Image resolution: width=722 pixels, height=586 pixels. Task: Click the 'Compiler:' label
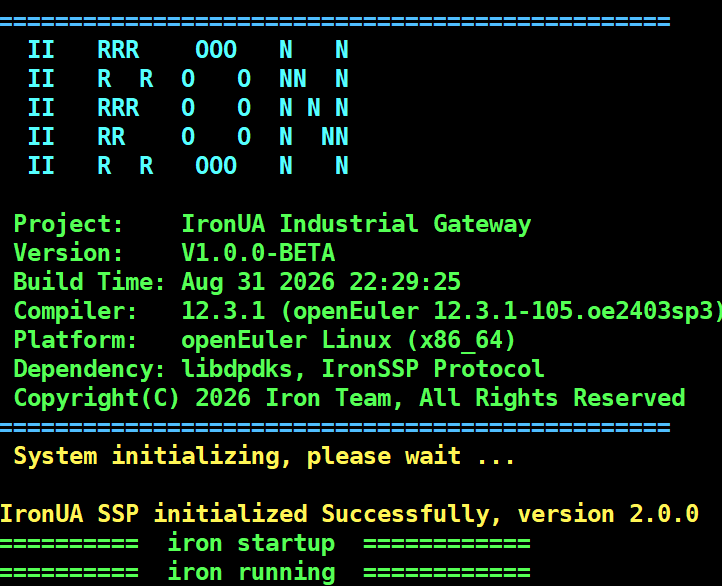[76, 311]
